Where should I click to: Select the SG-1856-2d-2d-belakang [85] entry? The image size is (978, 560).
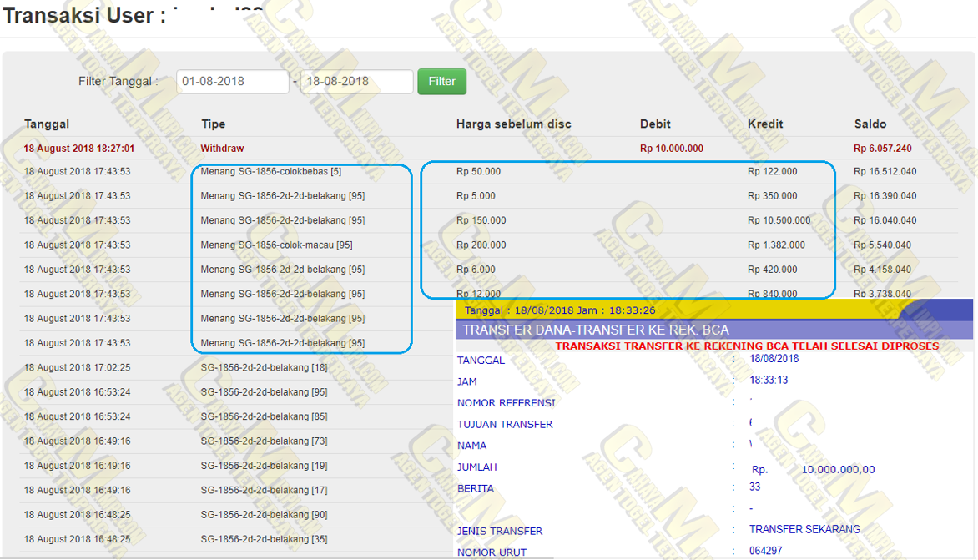pyautogui.click(x=264, y=416)
